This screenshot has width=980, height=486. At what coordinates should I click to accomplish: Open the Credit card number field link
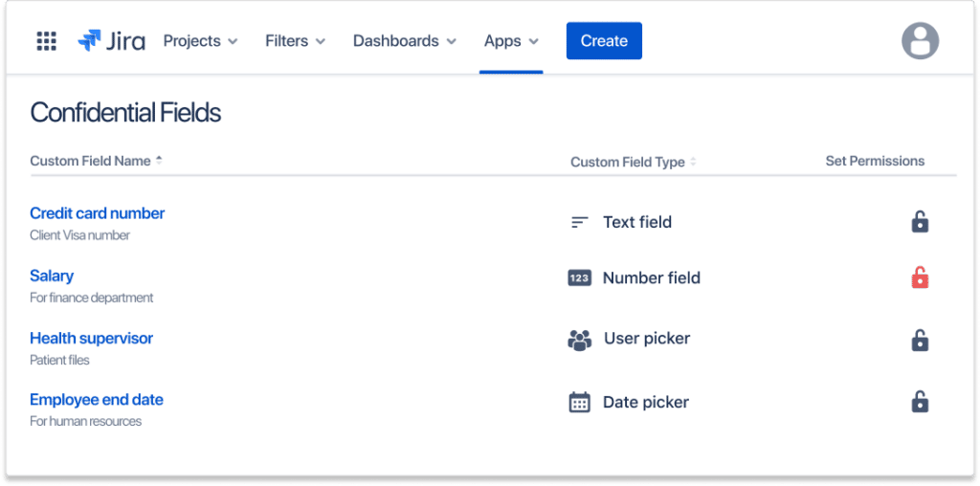pyautogui.click(x=97, y=213)
